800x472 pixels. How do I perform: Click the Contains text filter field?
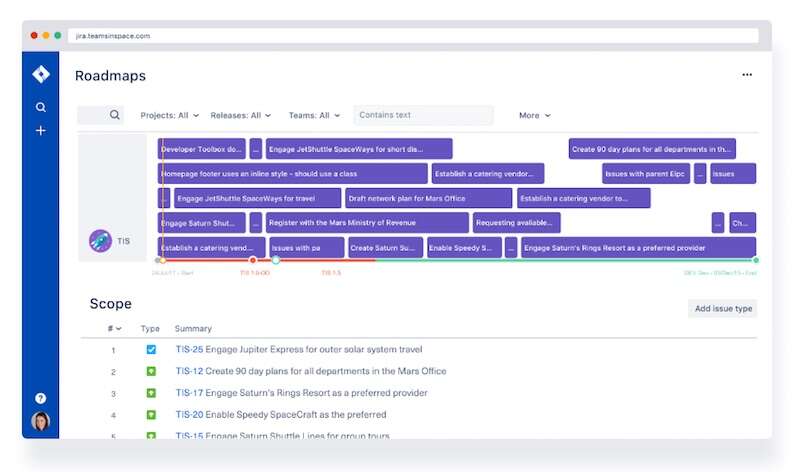click(423, 115)
